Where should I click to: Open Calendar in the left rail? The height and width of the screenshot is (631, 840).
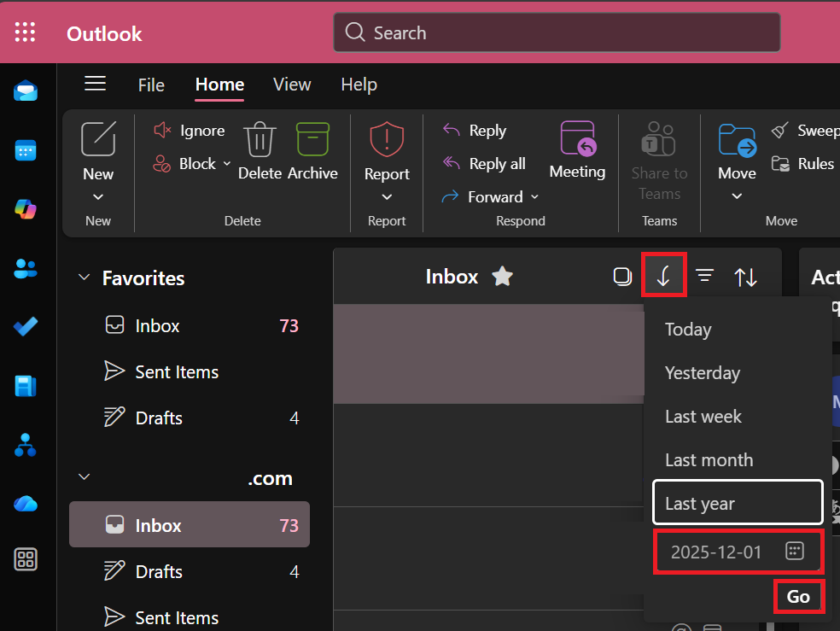[25, 150]
